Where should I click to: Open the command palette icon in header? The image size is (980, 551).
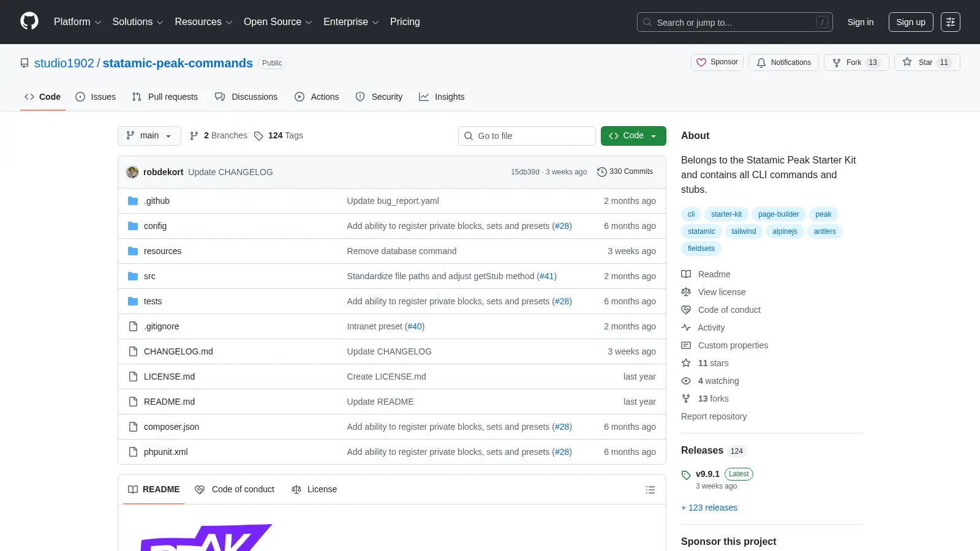point(951,22)
